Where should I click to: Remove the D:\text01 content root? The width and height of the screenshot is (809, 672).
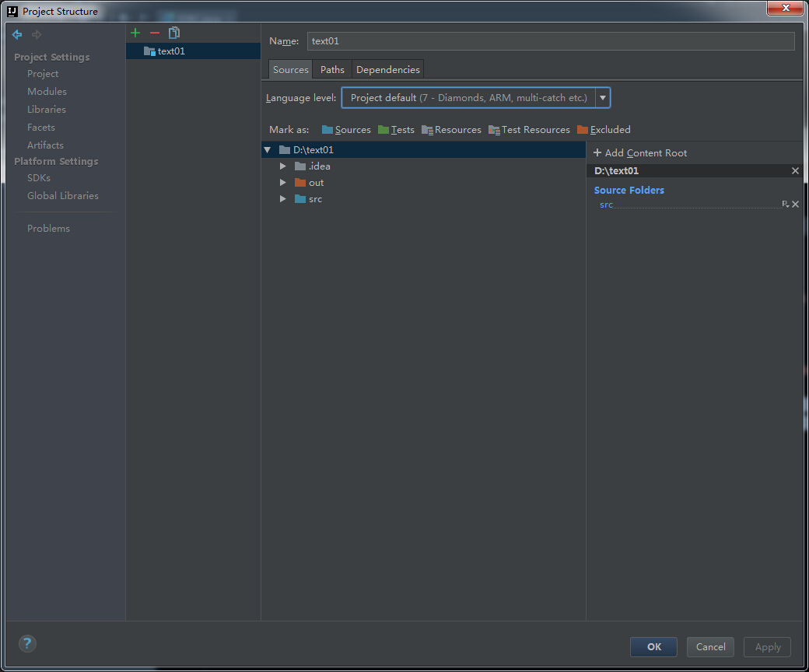795,170
